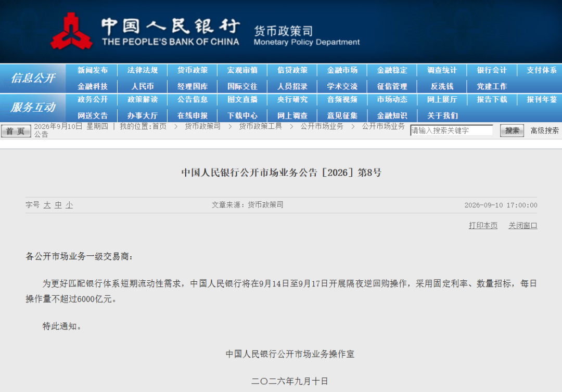Click the signature 中国人民银行公开市场业务操作室
This screenshot has width=562, height=392.
(x=290, y=354)
